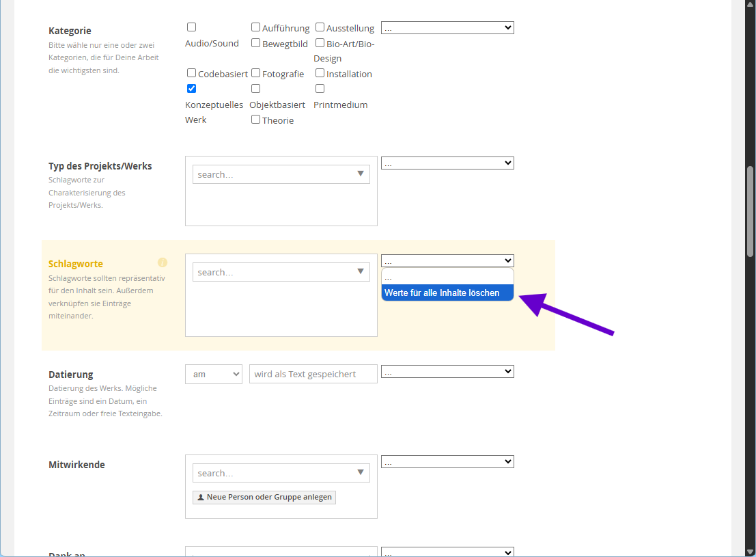Screen dimensions: 756x557
Task: Open the 'am' date type dropdown
Action: (213, 374)
